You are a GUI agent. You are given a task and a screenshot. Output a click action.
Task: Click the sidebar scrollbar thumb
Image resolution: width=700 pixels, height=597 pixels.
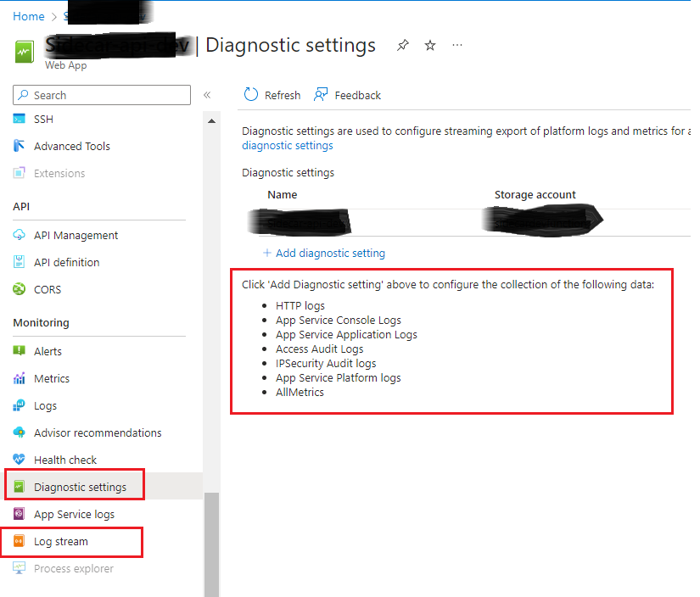coord(211,544)
